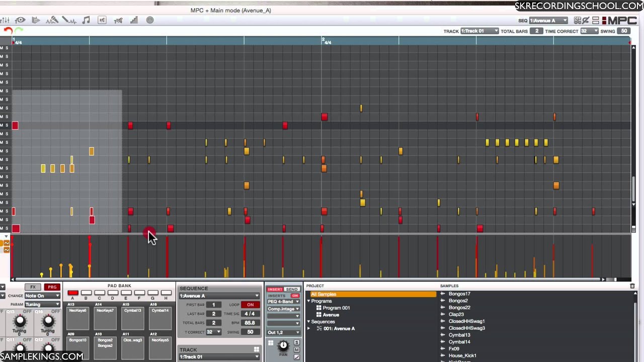Image resolution: width=644 pixels, height=362 pixels.
Task: Mute the channel with M button near PAN
Action: coord(297,349)
